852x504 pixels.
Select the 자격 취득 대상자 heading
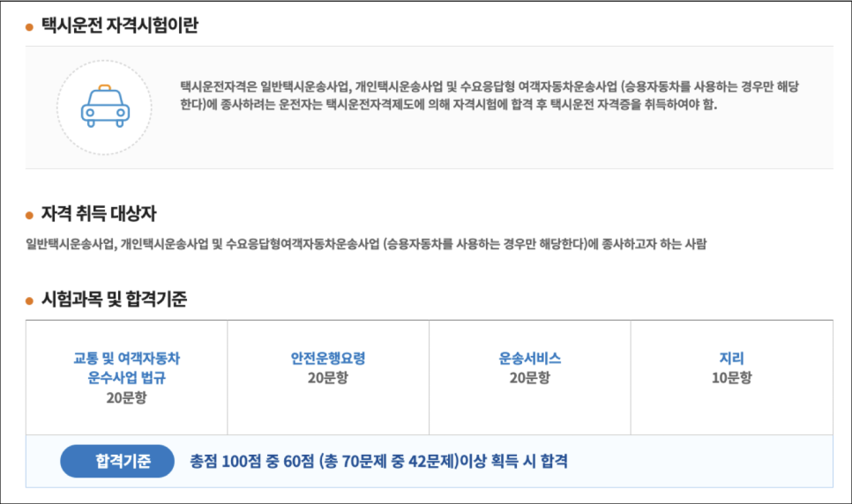[99, 213]
